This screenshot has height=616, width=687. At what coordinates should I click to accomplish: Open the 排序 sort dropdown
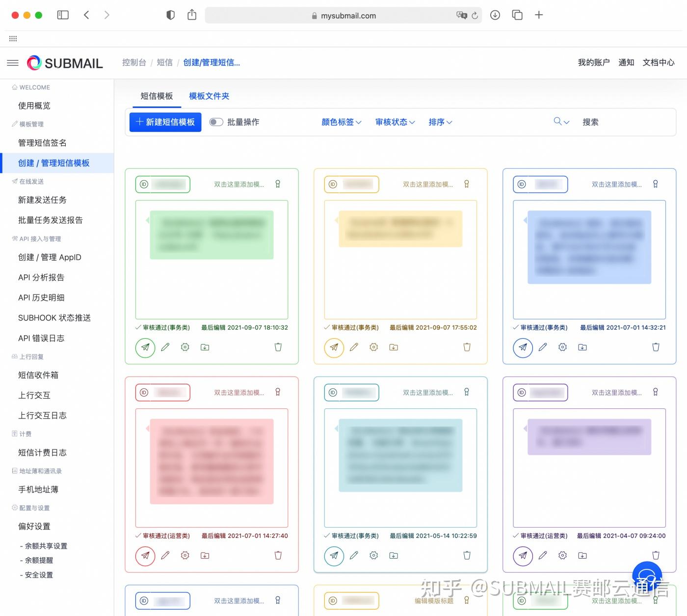click(440, 122)
